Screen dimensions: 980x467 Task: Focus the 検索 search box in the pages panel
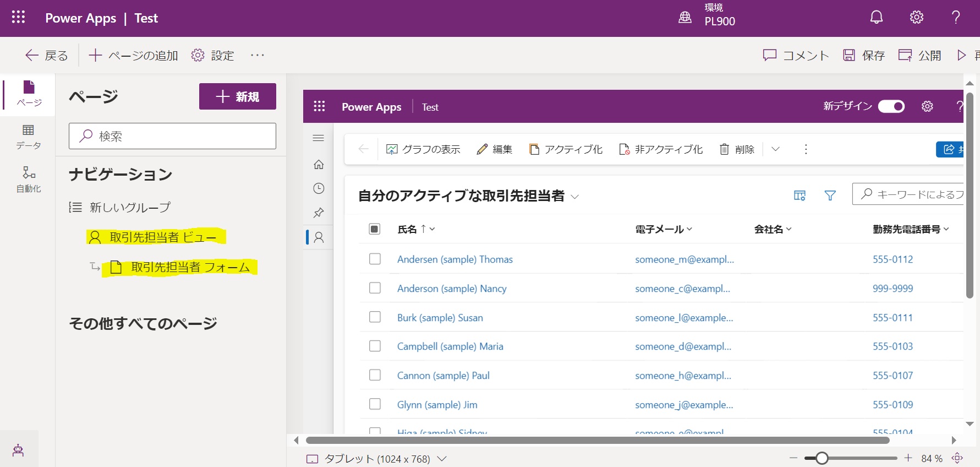[x=172, y=136]
